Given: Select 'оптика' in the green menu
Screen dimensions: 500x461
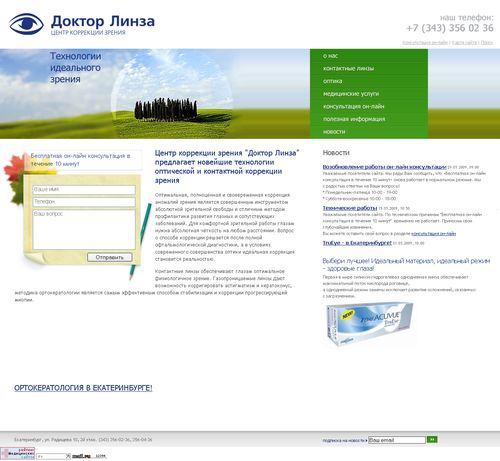Looking at the screenshot, I should 332,81.
